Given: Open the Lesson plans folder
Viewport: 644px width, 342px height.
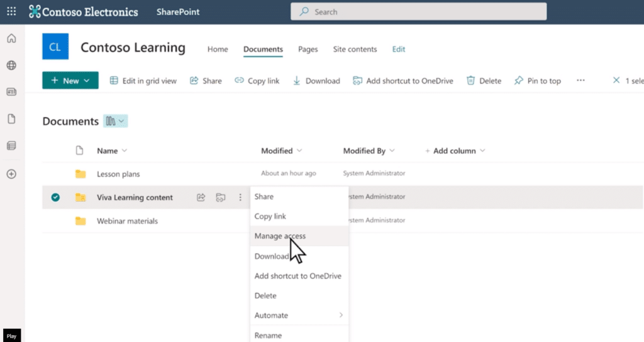Looking at the screenshot, I should pos(118,174).
